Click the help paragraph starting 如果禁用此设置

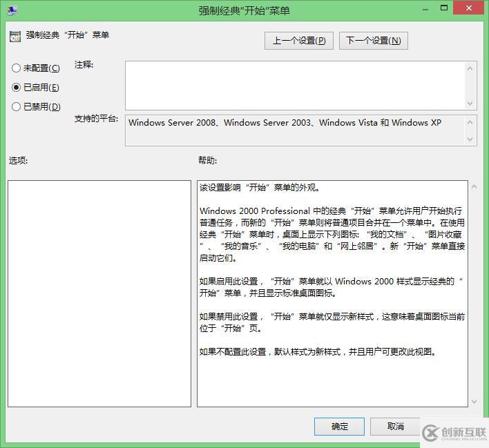click(332, 322)
